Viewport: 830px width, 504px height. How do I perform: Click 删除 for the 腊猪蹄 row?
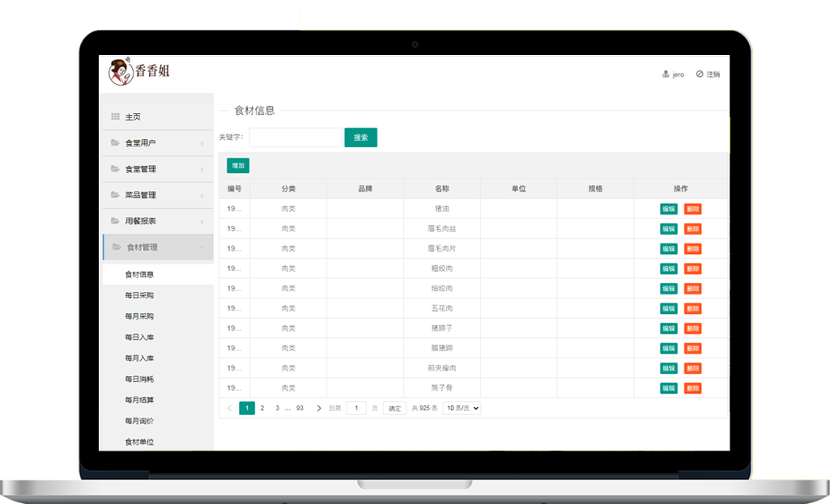(693, 349)
